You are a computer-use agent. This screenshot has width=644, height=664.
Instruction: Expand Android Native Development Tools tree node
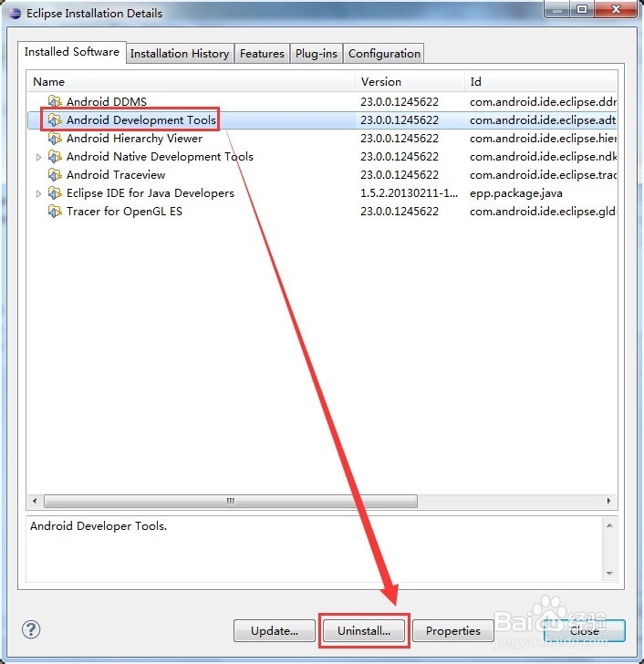(38, 157)
